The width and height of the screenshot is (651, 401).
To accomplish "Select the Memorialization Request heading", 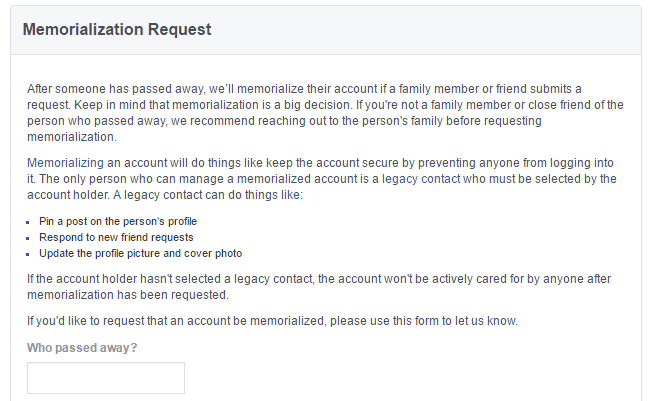I will pyautogui.click(x=117, y=29).
